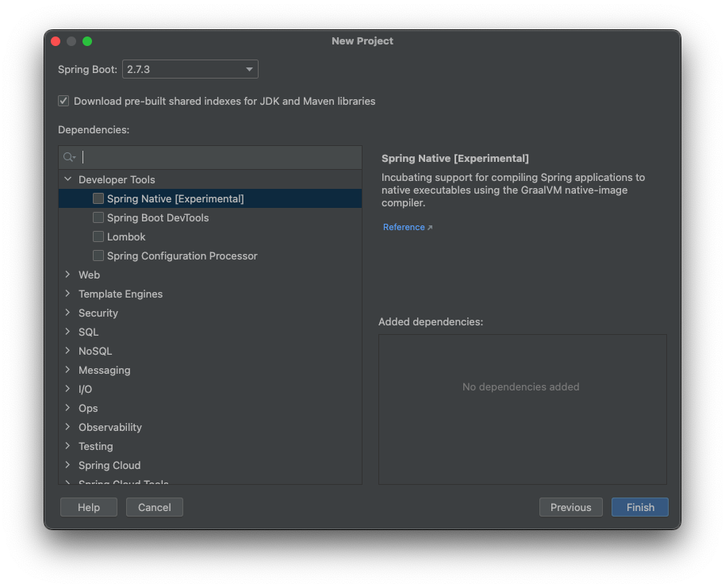
Task: Click the Observability category label
Action: 110,428
